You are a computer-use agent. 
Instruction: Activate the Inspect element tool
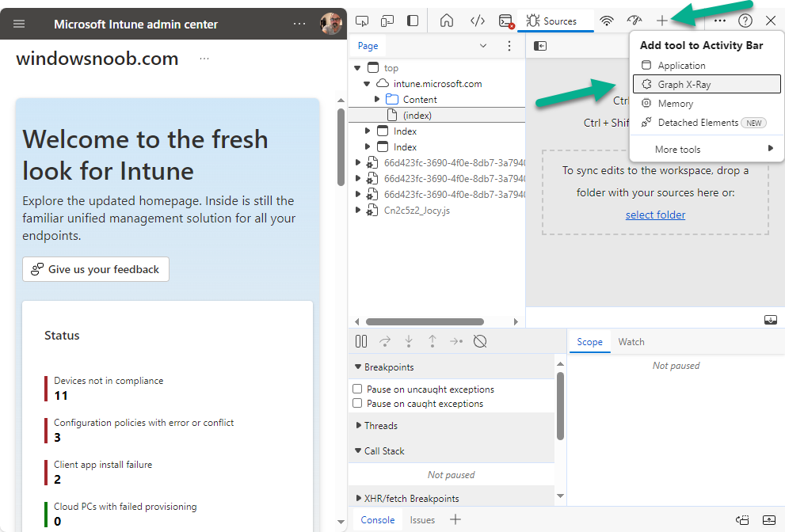coord(362,21)
